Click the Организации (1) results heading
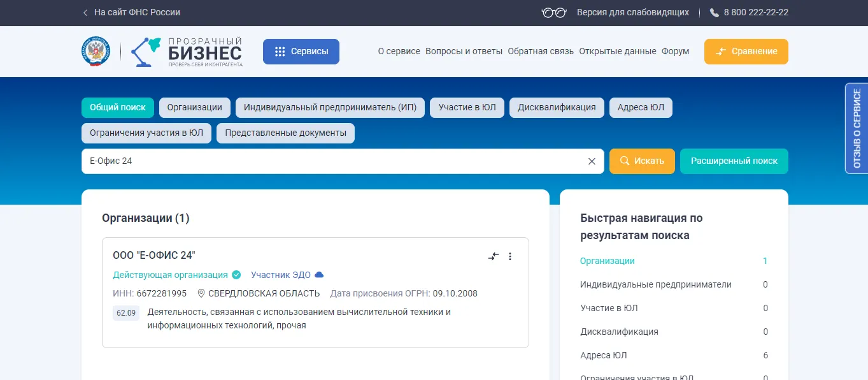Screen dimensions: 868x380 pyautogui.click(x=146, y=218)
